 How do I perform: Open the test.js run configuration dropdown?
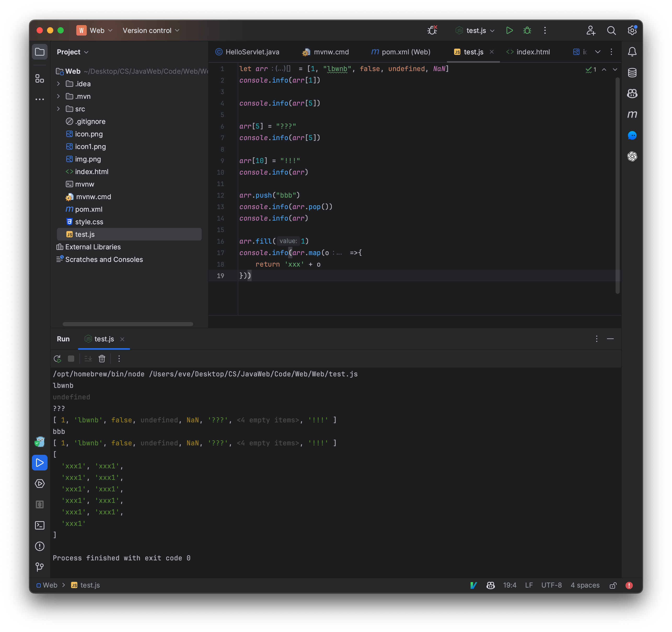(475, 30)
